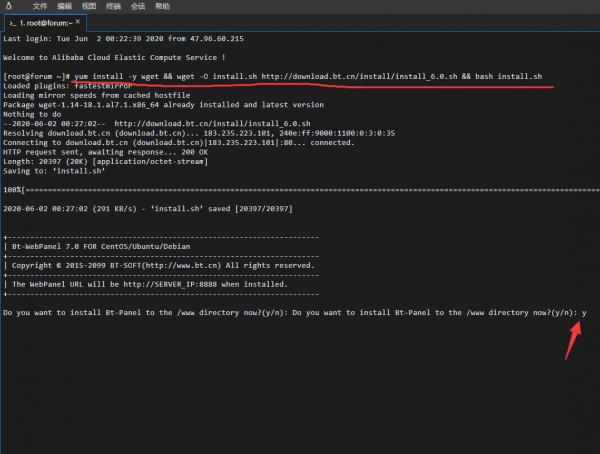
Task: Close the root@forum session tab
Action: 78,22
